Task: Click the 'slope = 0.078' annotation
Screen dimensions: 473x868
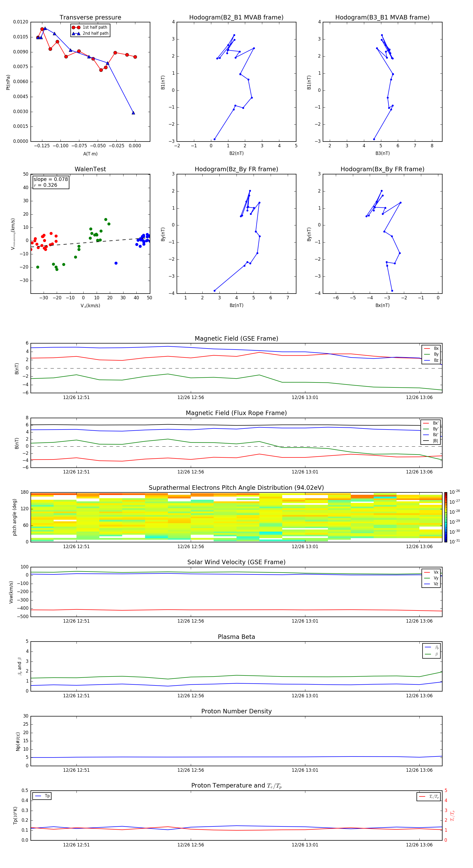Action: 51,179
